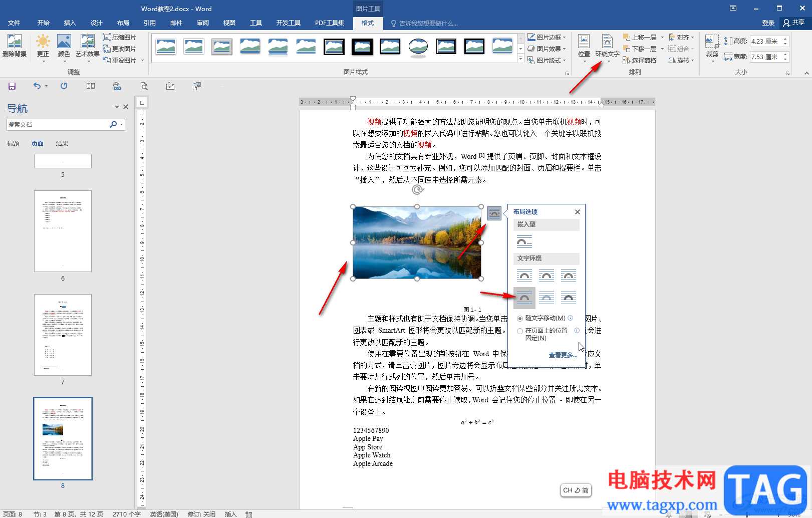
Task: Click the Save icon in quick access toolbar
Action: (12, 86)
